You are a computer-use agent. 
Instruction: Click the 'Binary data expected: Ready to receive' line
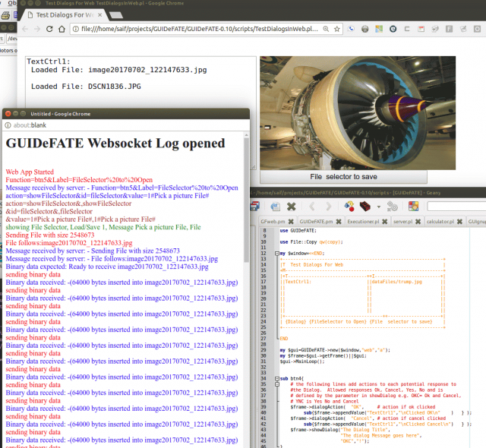[107, 267]
